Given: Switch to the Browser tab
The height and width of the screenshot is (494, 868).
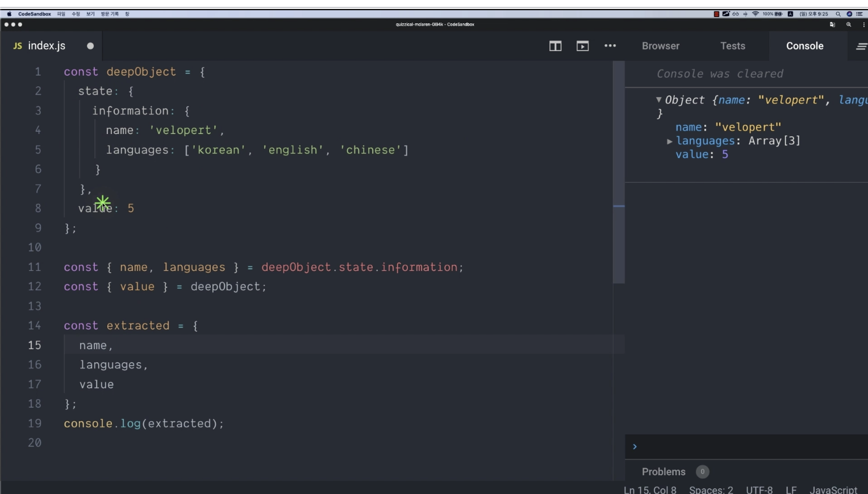Looking at the screenshot, I should [x=661, y=46].
